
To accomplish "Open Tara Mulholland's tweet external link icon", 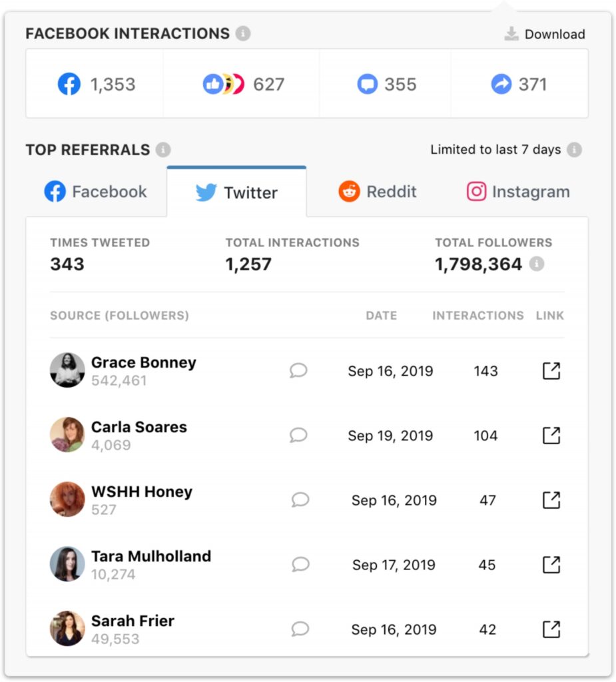I will [551, 565].
